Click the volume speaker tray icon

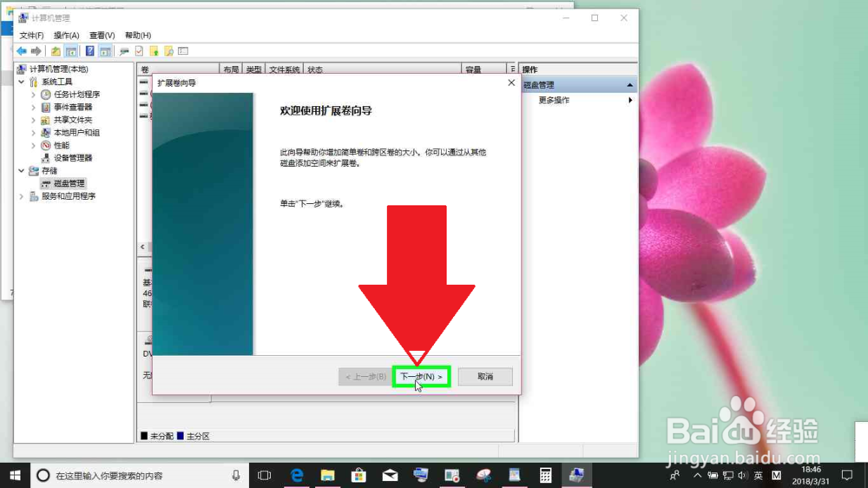(742, 475)
